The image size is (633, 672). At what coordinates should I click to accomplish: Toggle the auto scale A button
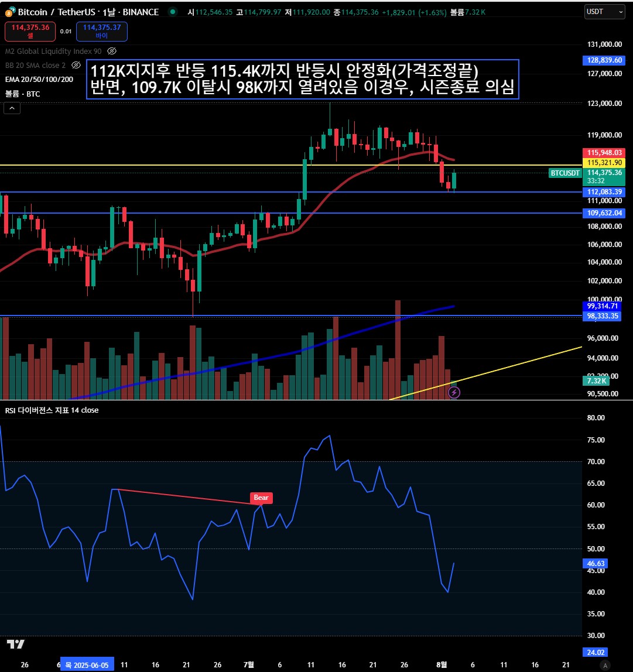(605, 665)
